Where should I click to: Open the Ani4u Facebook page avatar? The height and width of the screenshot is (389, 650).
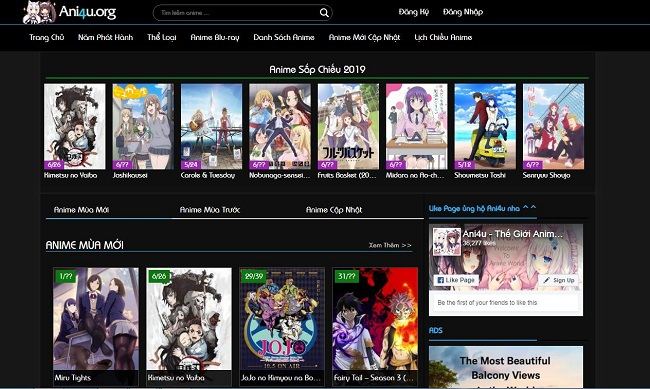446,241
